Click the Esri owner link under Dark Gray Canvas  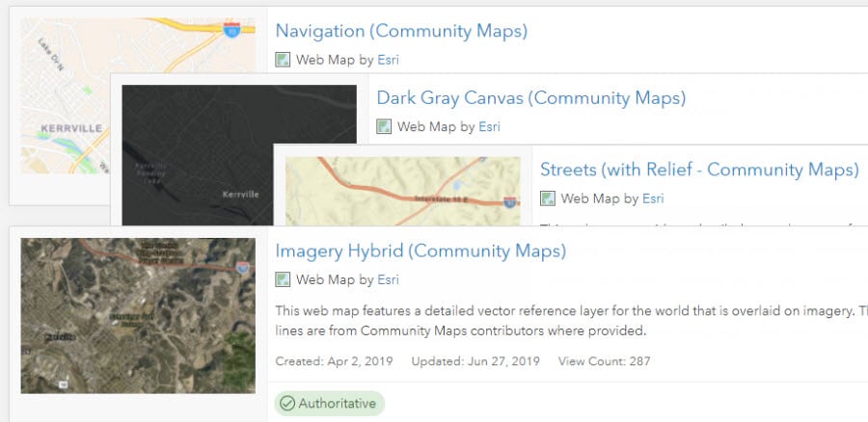[489, 126]
